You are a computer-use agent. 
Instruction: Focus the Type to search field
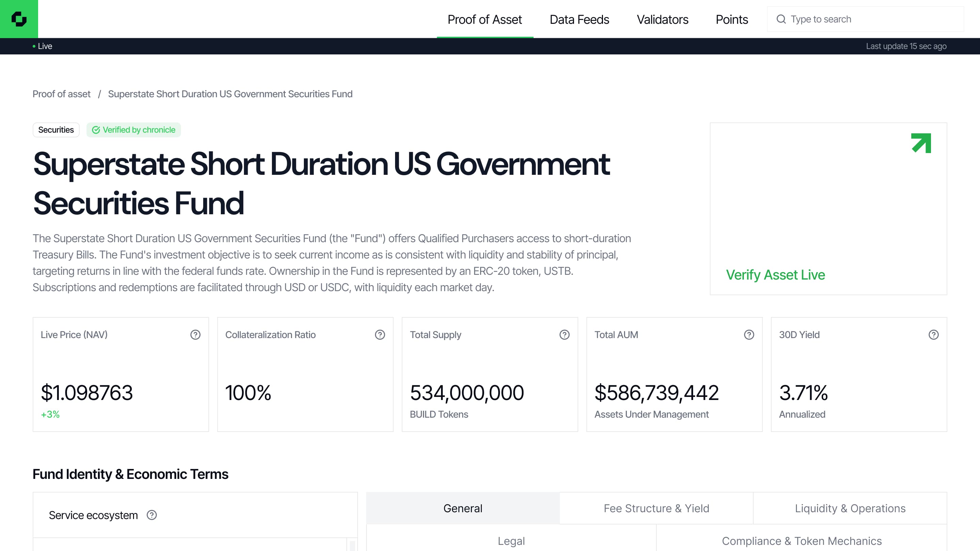[865, 19]
